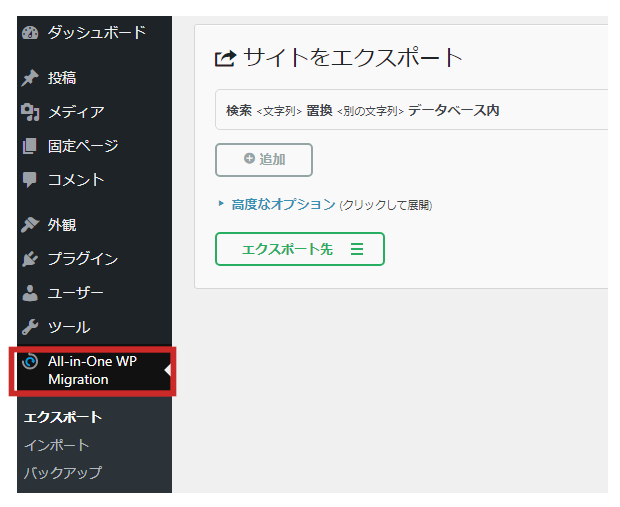Expand 高度なオプション section
The height and width of the screenshot is (507, 620).
tap(283, 204)
